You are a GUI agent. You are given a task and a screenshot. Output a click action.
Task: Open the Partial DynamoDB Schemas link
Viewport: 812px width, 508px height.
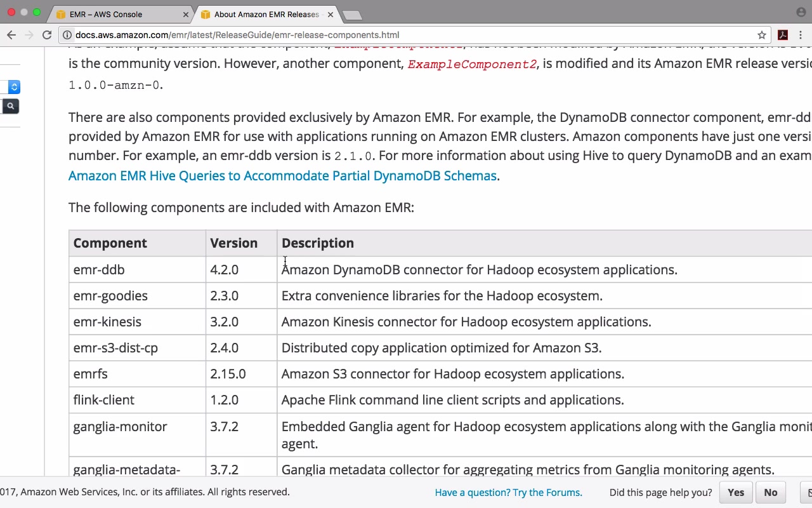coord(282,175)
